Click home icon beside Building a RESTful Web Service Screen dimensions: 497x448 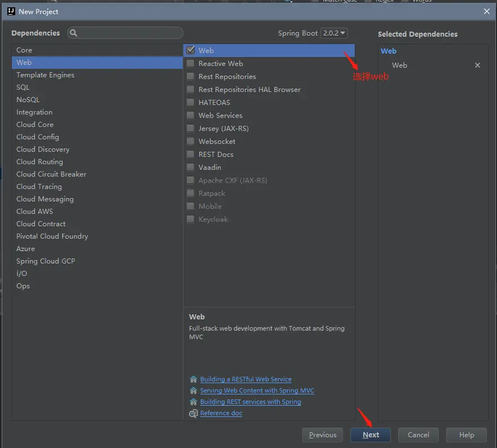point(193,379)
